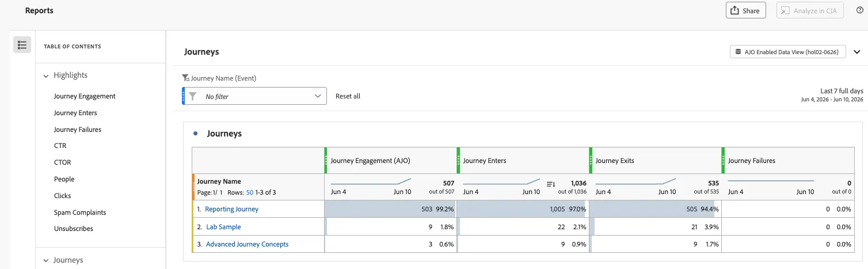Viewport: 868px width, 269px height.
Task: Open the Advanced Journey Concepts link
Action: click(x=247, y=244)
